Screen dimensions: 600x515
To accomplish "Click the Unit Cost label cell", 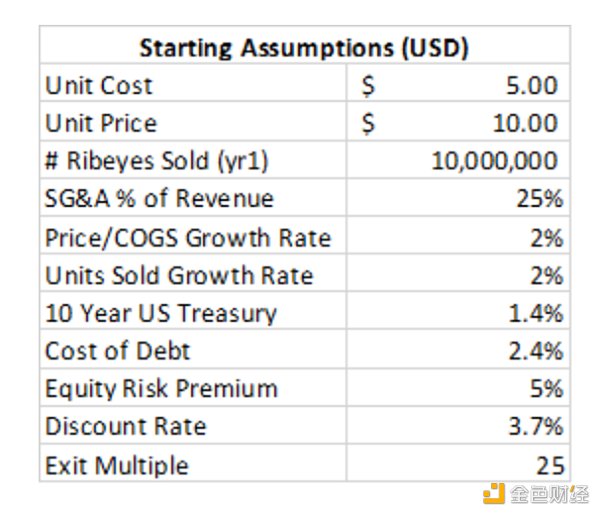I will coord(99,86).
